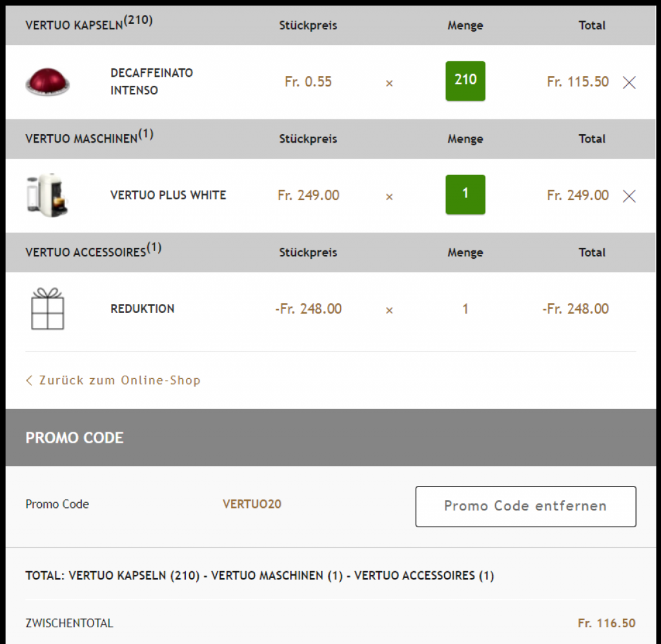Click the Reduktion item label
The height and width of the screenshot is (644, 661).
(143, 308)
